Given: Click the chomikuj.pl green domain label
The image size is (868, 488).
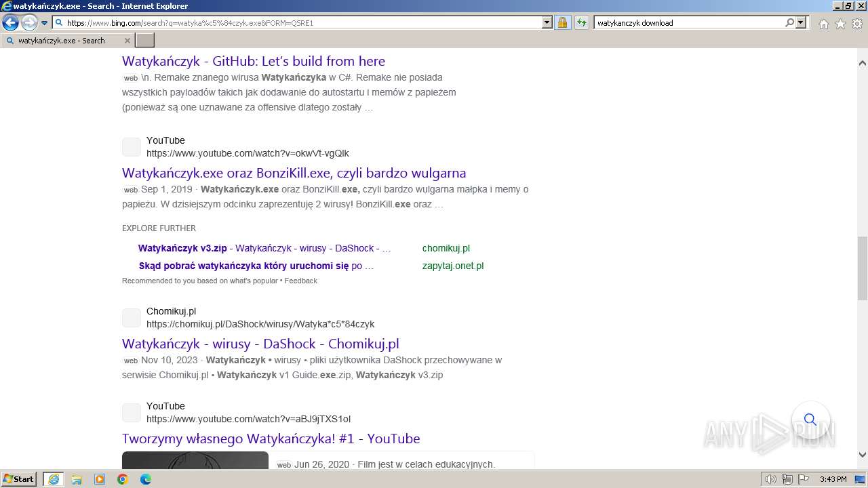Looking at the screenshot, I should [x=446, y=248].
